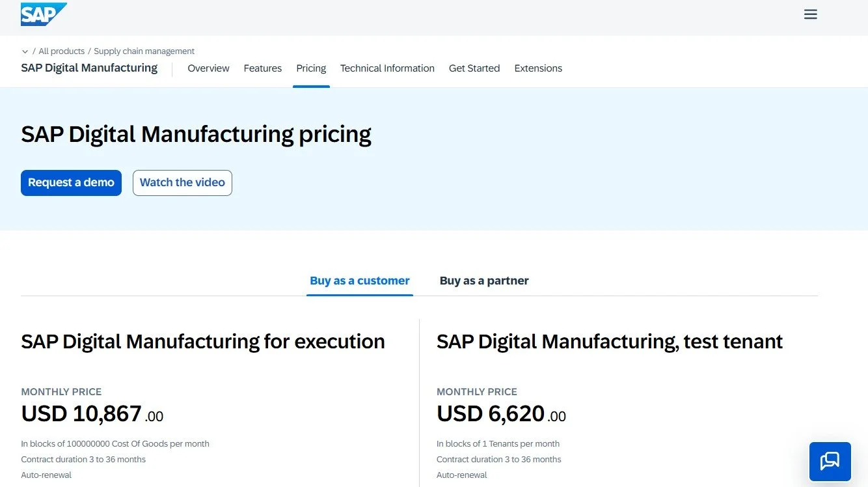
Task: Go to All products breadcrumb
Action: (62, 51)
